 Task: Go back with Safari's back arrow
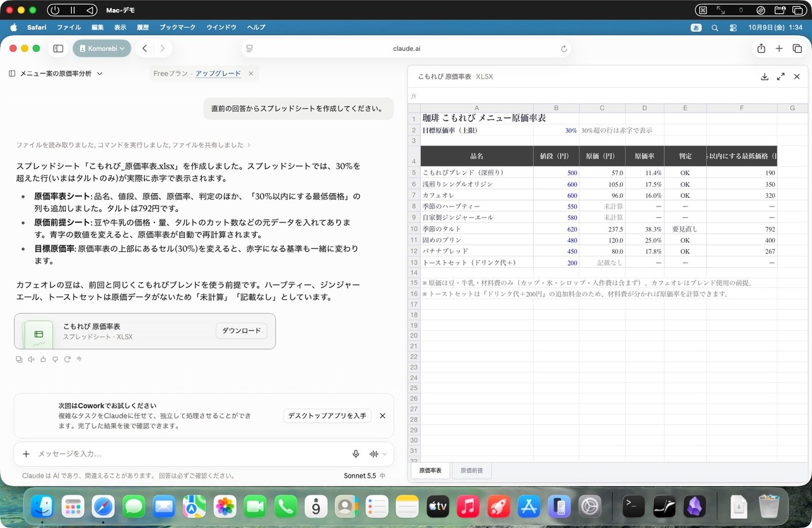pyautogui.click(x=145, y=49)
